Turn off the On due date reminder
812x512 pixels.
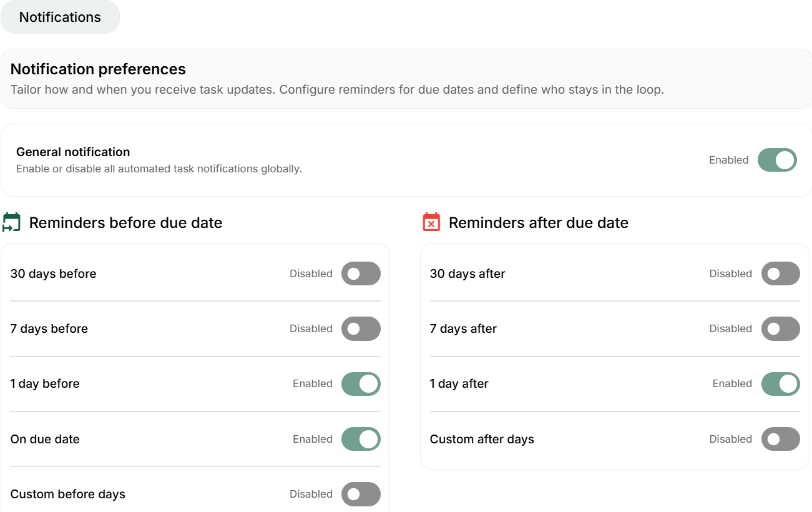(361, 439)
